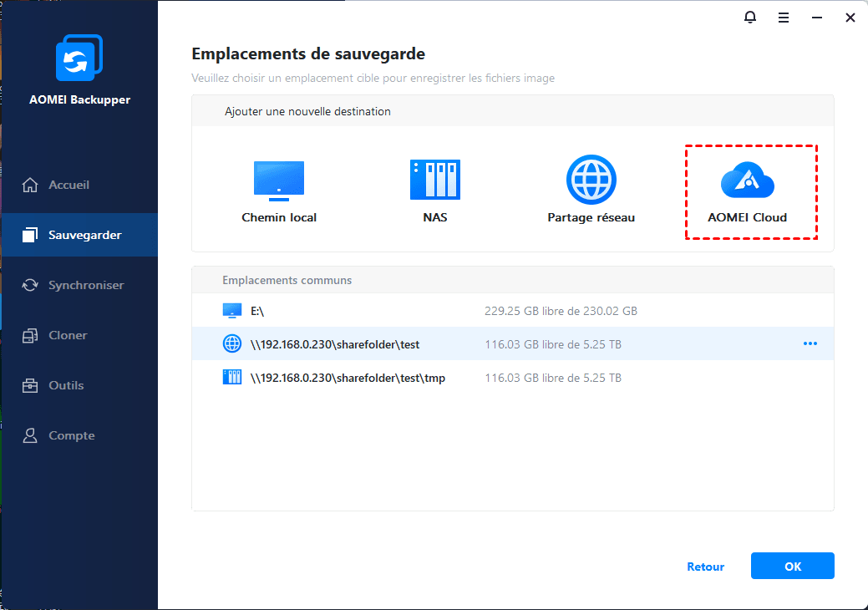Click the Emplacements communs header
Viewport: 868px width, 610px height.
tap(287, 280)
